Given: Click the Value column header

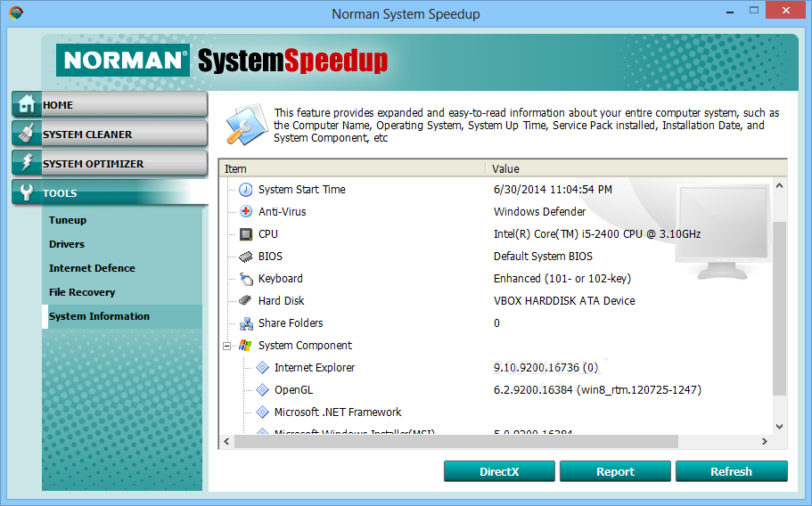Looking at the screenshot, I should (636, 168).
